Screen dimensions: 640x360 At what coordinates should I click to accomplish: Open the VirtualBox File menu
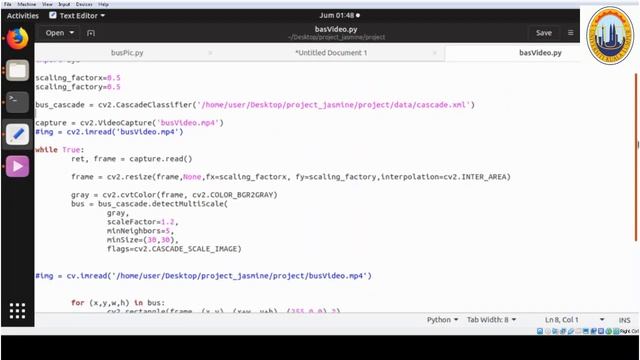tap(8, 4)
